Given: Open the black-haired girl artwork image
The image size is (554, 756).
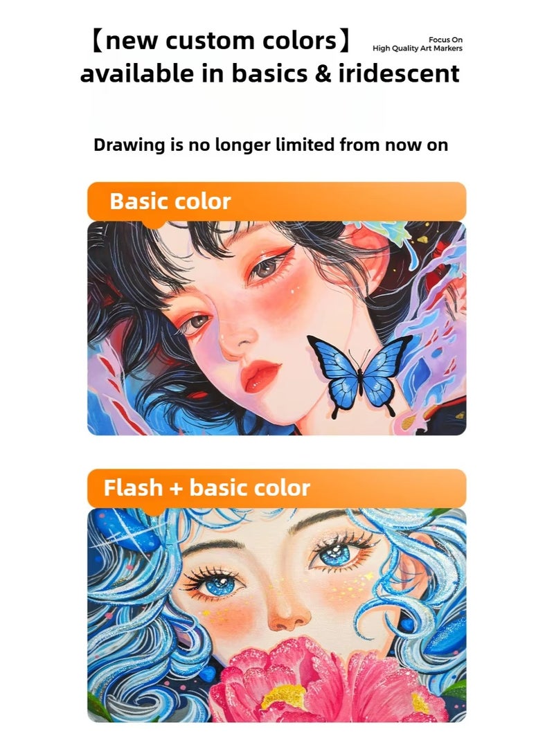Looking at the screenshot, I should pyautogui.click(x=277, y=328).
